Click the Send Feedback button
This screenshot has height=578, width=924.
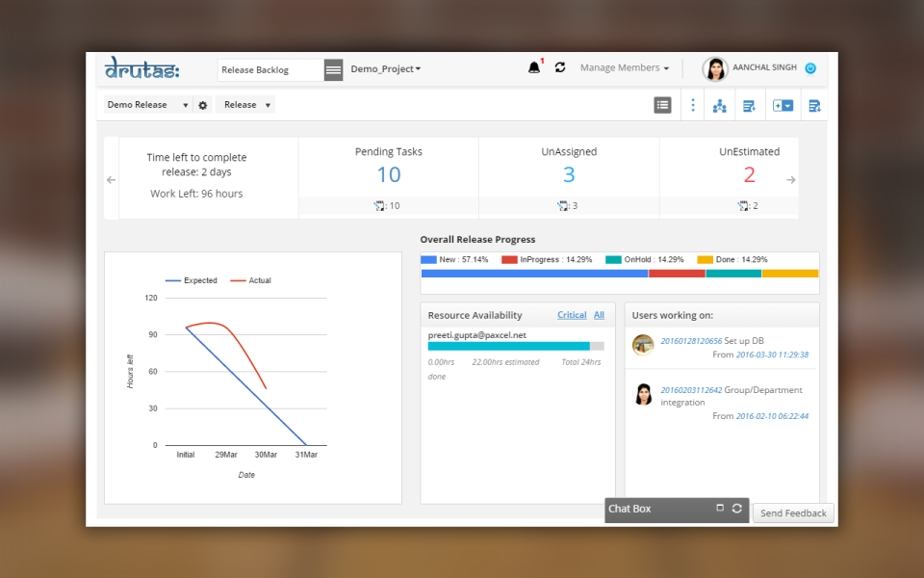(x=792, y=512)
